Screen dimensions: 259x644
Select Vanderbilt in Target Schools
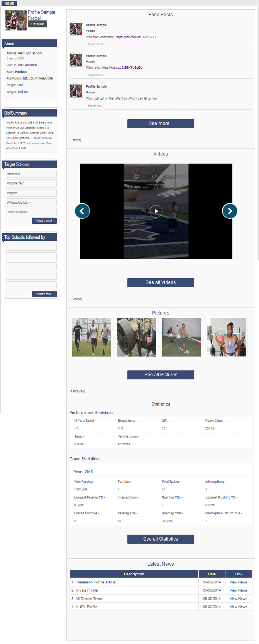31,174
